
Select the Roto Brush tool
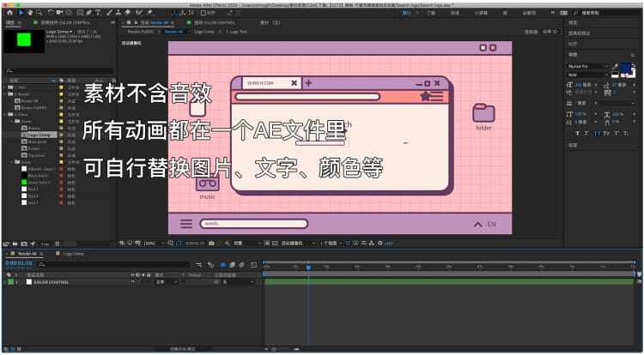point(140,13)
